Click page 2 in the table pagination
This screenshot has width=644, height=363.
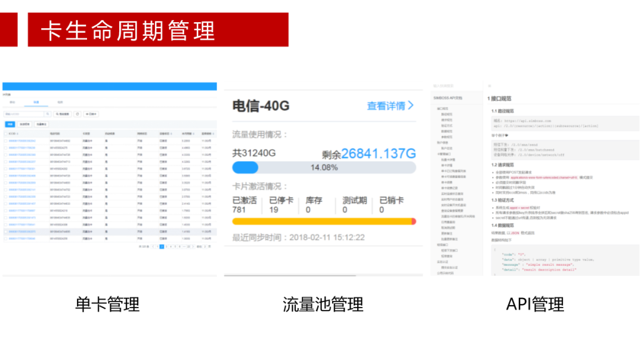coord(161,247)
